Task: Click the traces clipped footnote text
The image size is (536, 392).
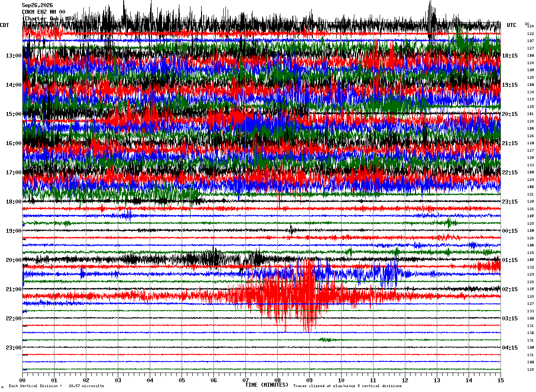Action: tap(347, 386)
